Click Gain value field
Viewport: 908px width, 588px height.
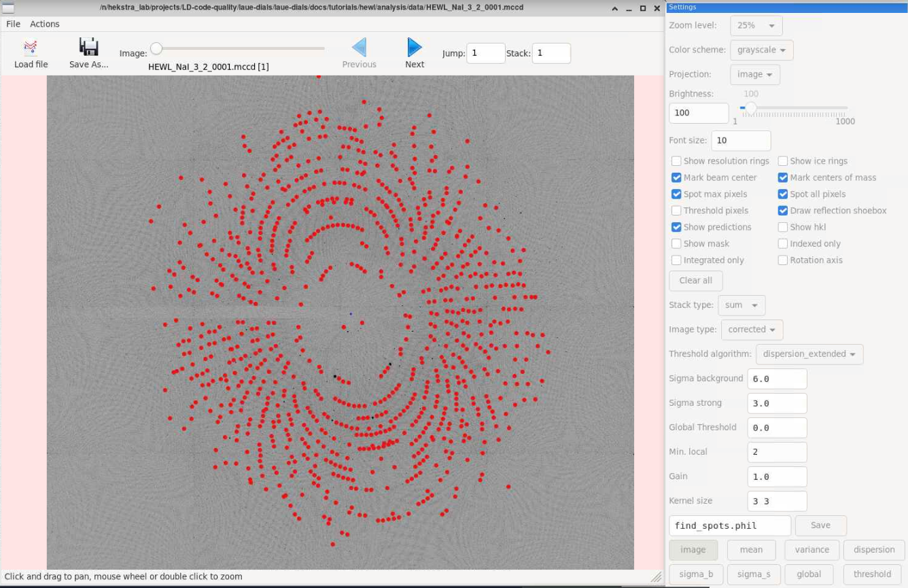777,477
